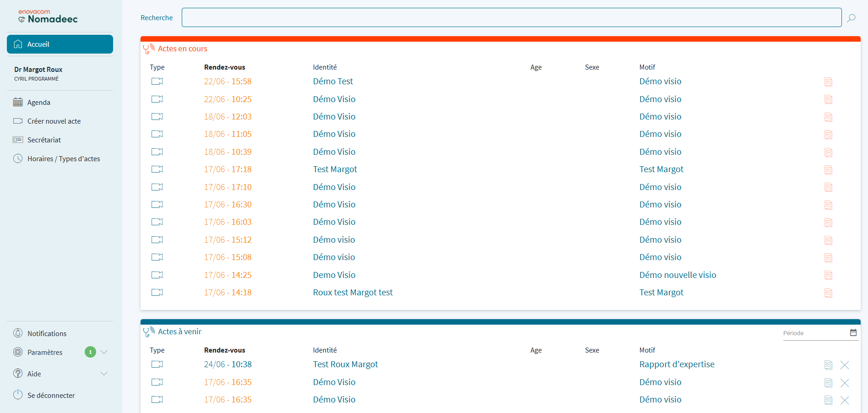This screenshot has width=868, height=413.
Task: Click the Enovacom Nomadeec logo
Action: coord(48,16)
